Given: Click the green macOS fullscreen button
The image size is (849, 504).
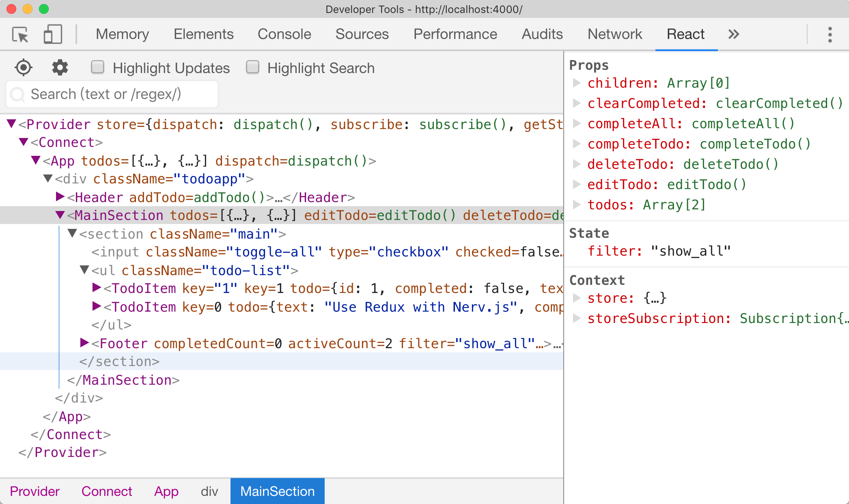Looking at the screenshot, I should [x=44, y=9].
